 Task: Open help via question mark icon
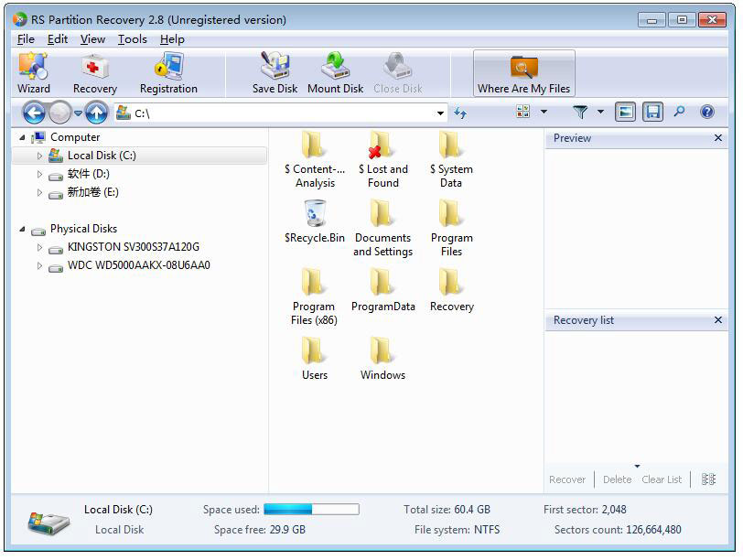[x=706, y=112]
